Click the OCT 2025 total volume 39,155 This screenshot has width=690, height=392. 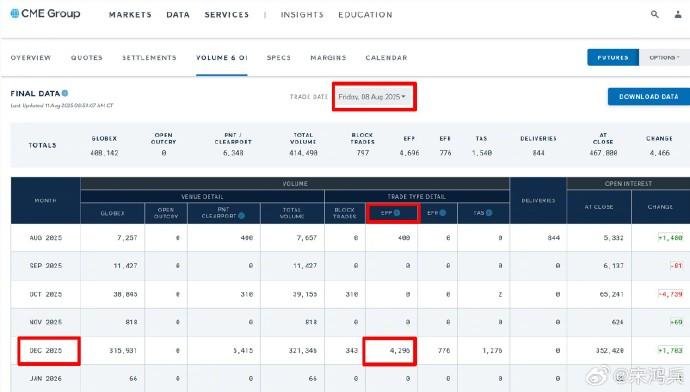305,294
